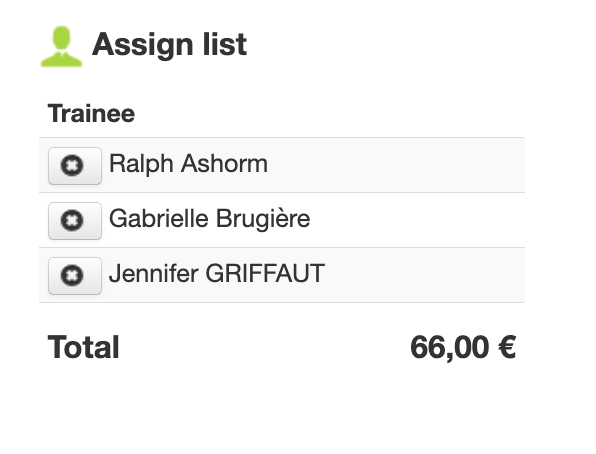Click the 66,00 € total amount
This screenshot has width=596, height=454.
(463, 347)
